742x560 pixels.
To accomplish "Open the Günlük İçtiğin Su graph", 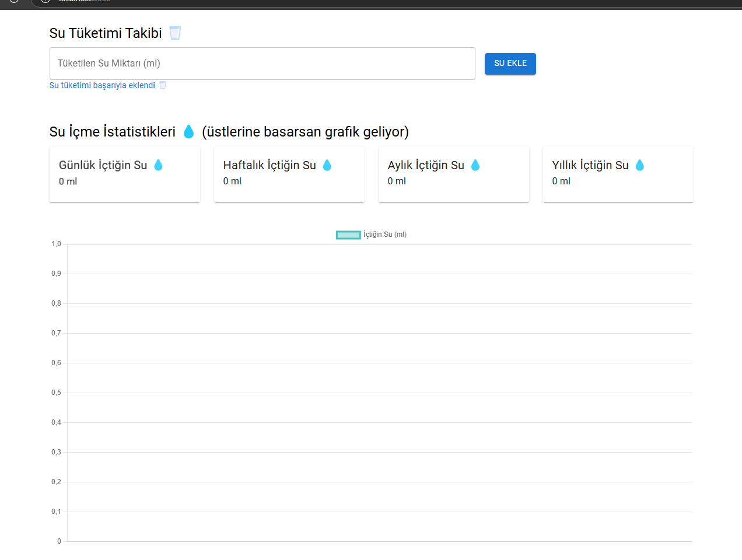I will [x=125, y=174].
